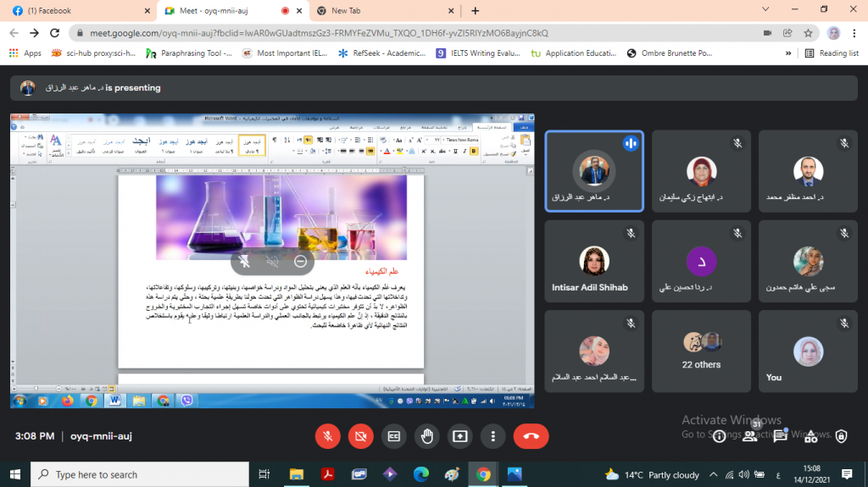The image size is (868, 487).
Task: Open the meeting details info icon
Action: 719,436
